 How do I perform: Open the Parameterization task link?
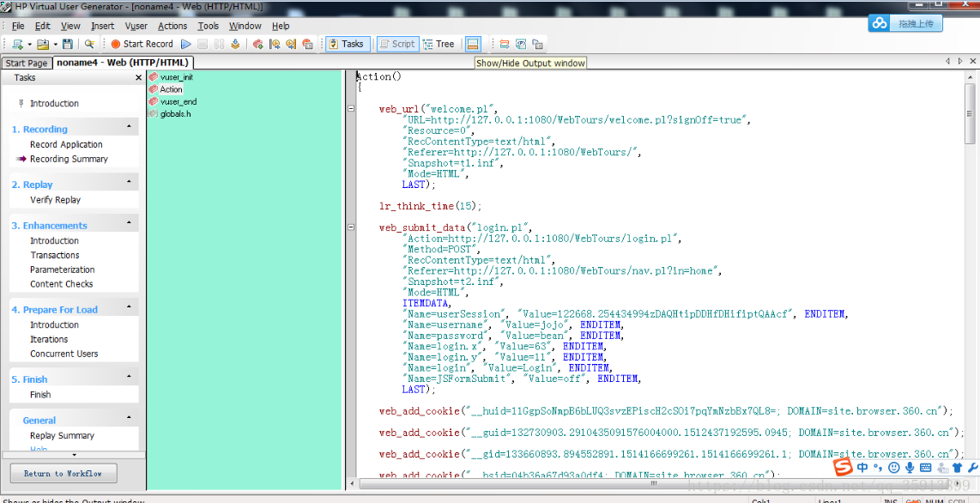coord(63,270)
